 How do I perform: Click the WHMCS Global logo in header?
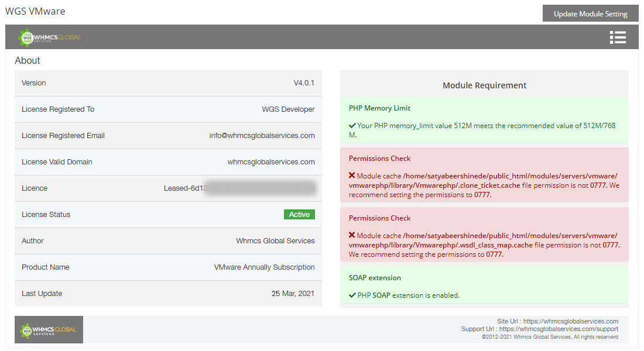[x=50, y=37]
